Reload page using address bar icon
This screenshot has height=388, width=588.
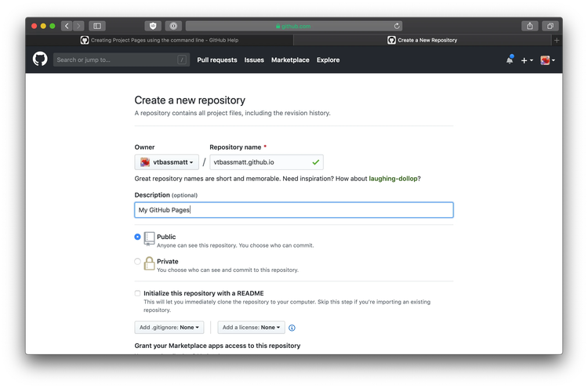(397, 26)
